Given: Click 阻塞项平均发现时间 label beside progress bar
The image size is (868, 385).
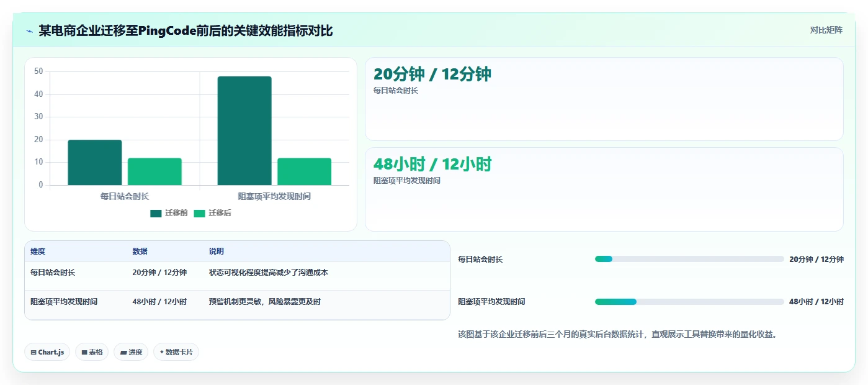Looking at the screenshot, I should tap(491, 302).
